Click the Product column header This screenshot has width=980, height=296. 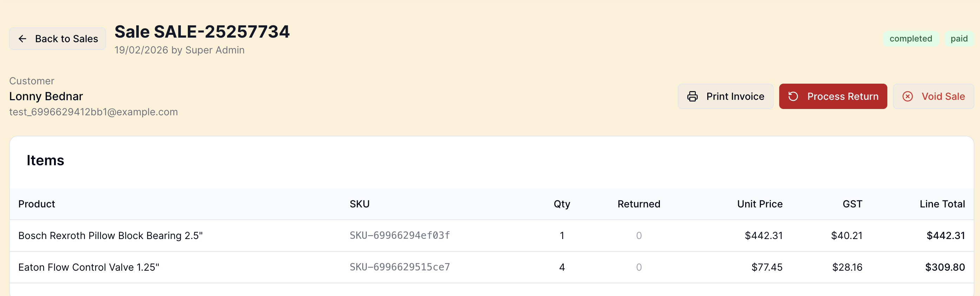point(37,204)
